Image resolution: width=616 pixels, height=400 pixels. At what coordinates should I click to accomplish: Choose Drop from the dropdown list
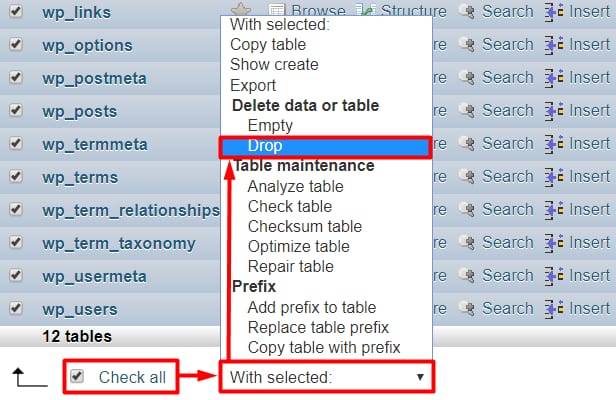point(265,147)
